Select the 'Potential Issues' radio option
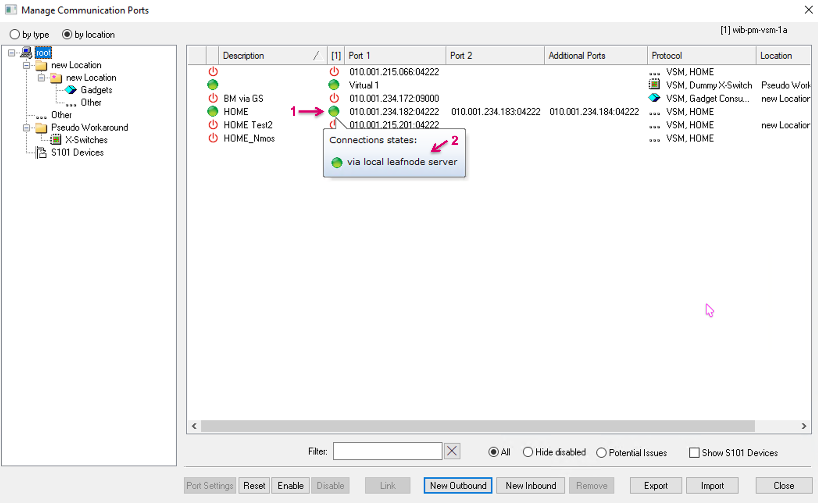The width and height of the screenshot is (819, 504). tap(601, 453)
